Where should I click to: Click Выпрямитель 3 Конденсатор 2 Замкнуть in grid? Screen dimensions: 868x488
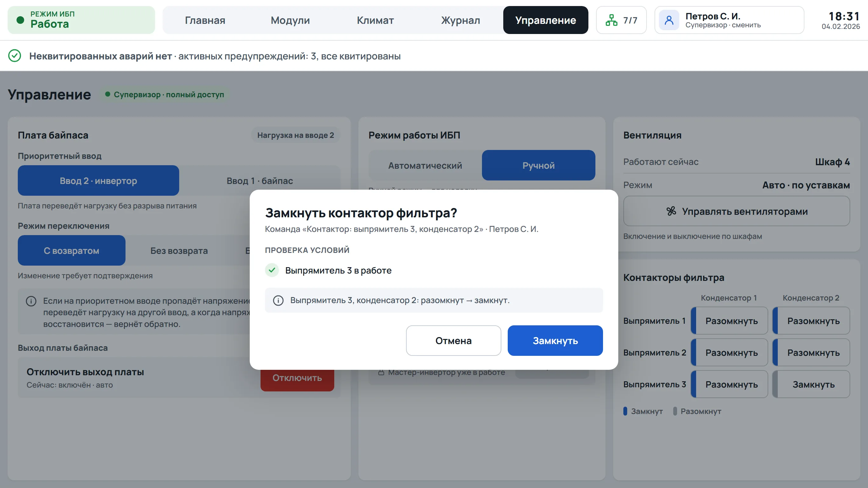[811, 384]
